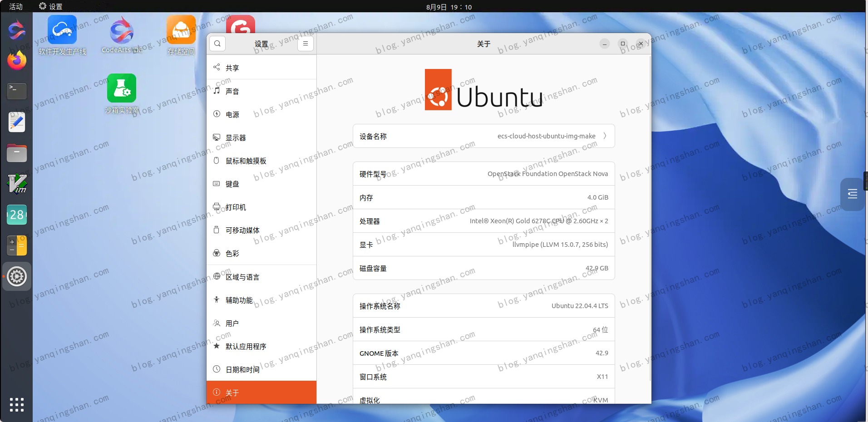Click the GNOME 版本 42.9 row

point(484,353)
